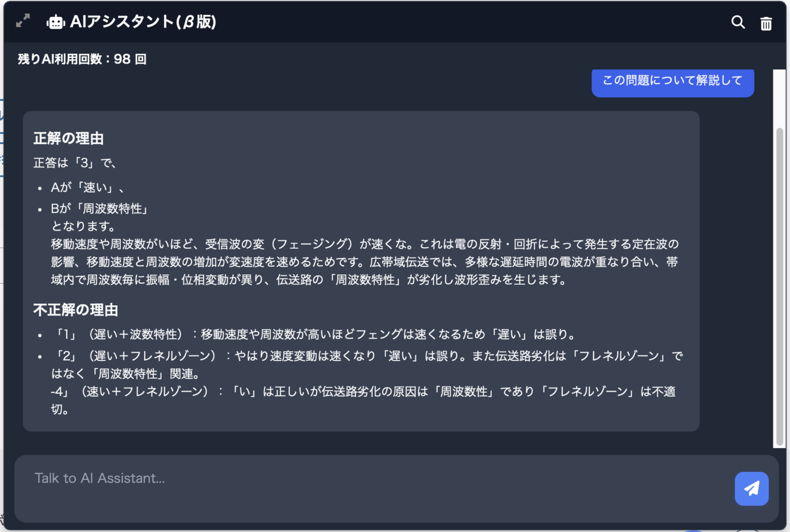The width and height of the screenshot is (790, 532).
Task: Click the bullet Aが「速い」、
Action: pyautogui.click(x=87, y=188)
